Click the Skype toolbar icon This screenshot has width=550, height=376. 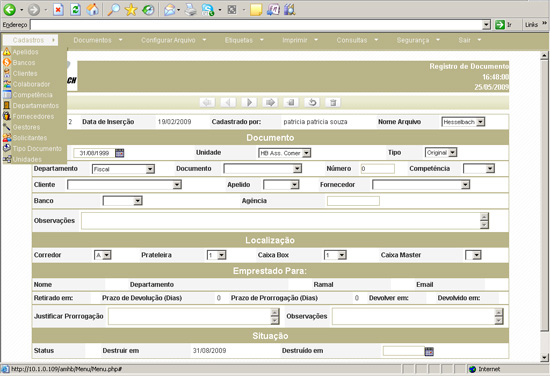point(208,9)
